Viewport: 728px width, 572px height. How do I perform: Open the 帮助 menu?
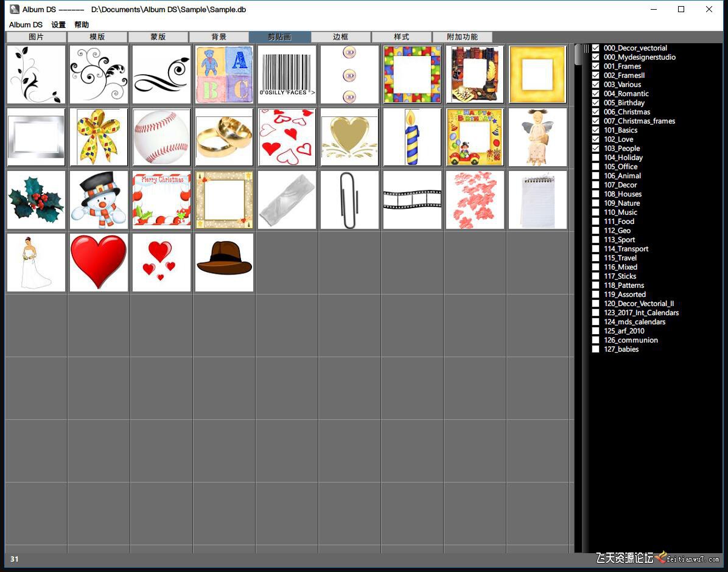82,25
